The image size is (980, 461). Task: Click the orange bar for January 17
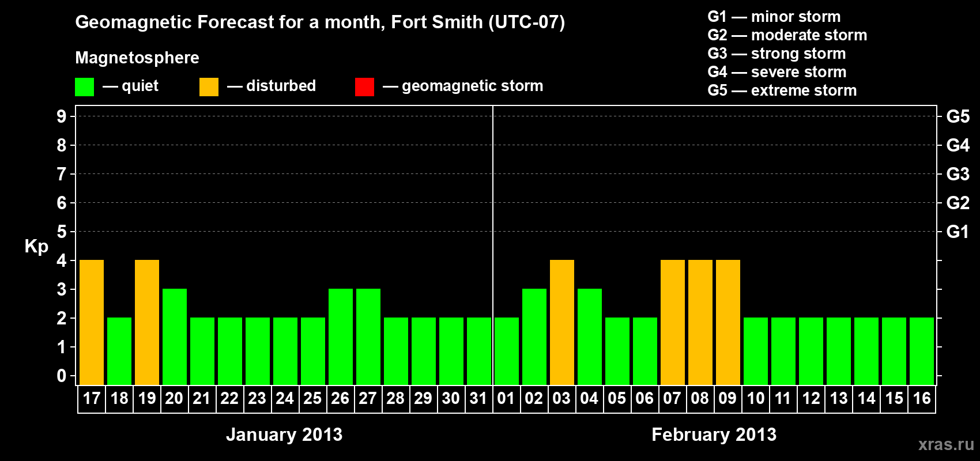92,322
